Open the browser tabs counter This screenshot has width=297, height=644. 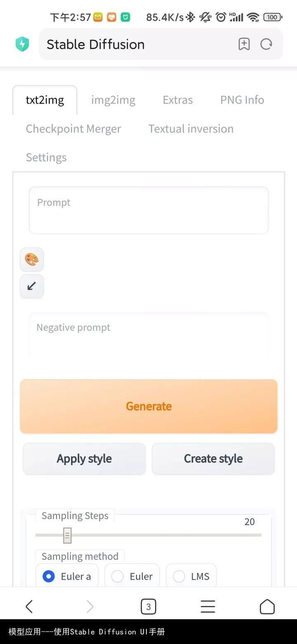tap(148, 607)
